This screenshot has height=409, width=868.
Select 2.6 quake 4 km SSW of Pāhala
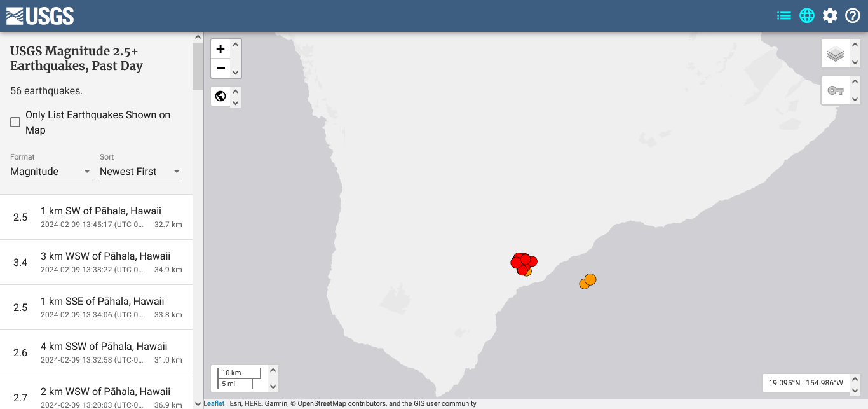96,352
